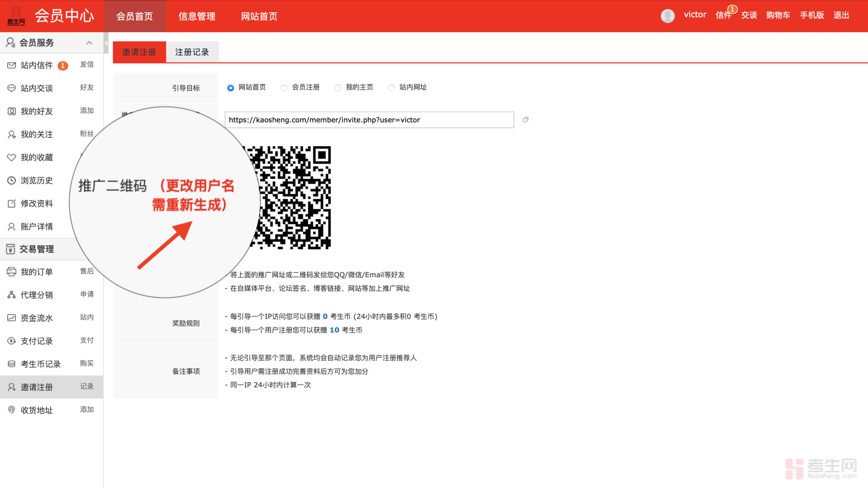The height and width of the screenshot is (488, 868).
Task: Click the invite URL input field
Action: click(x=369, y=120)
